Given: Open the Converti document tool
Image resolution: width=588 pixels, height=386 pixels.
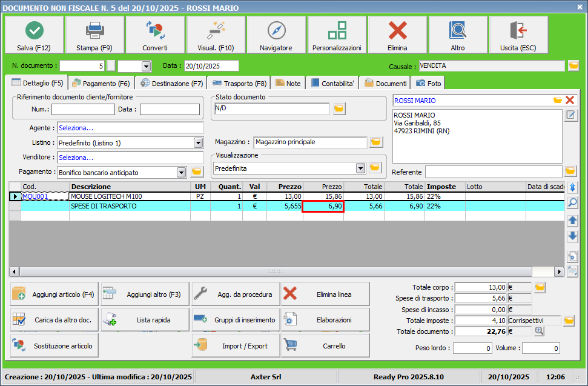Looking at the screenshot, I should coord(155,30).
